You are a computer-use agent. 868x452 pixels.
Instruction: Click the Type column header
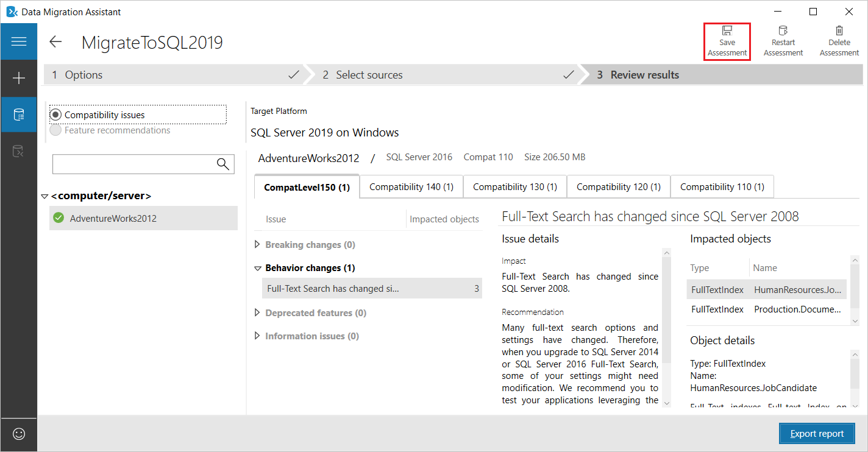tap(699, 268)
